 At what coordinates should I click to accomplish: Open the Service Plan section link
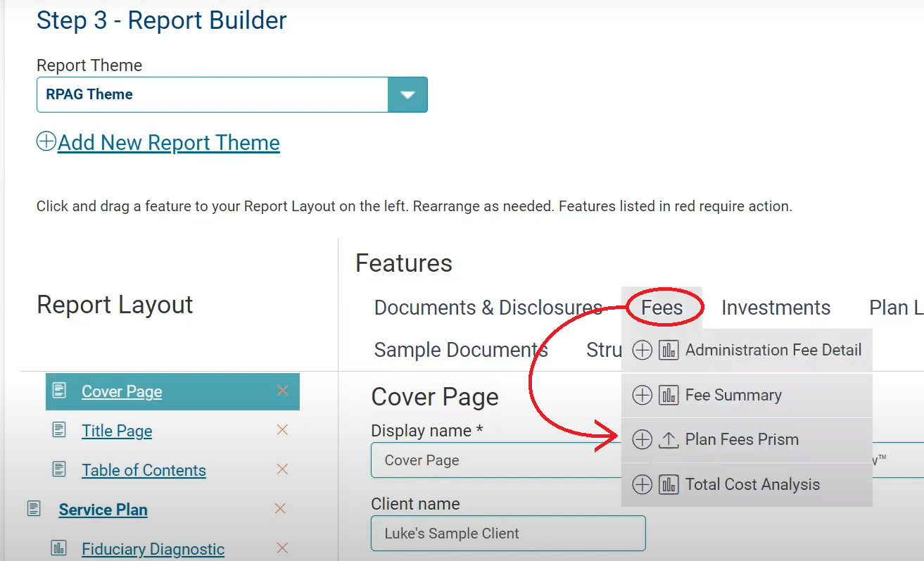point(103,510)
